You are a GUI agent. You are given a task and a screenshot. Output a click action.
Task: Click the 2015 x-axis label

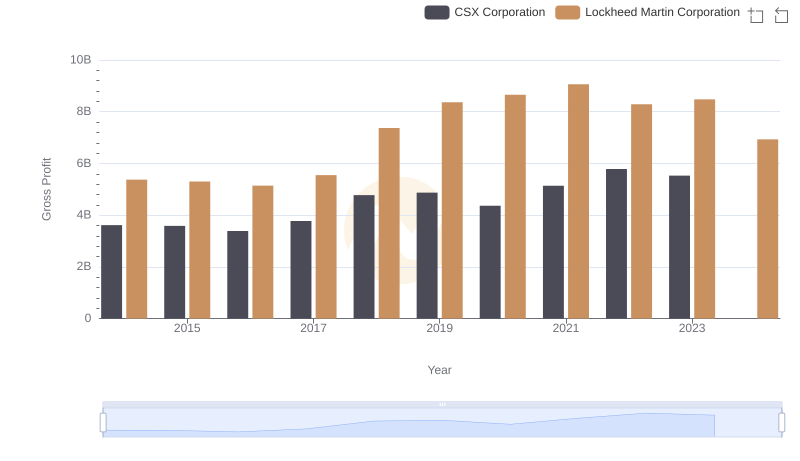pos(187,328)
